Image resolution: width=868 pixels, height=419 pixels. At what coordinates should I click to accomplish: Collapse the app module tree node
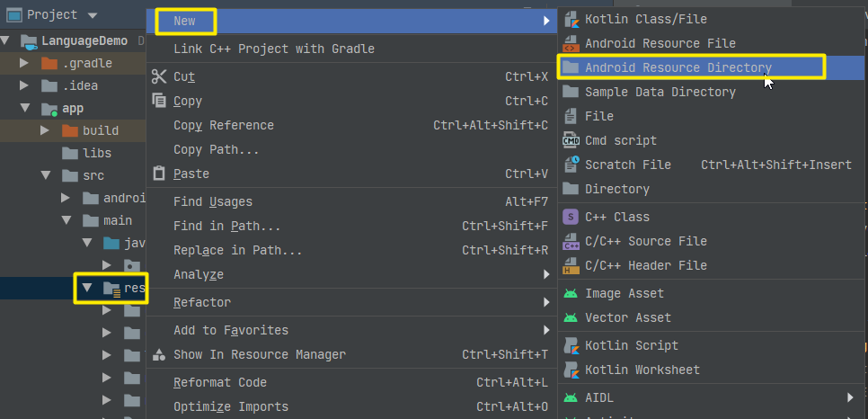pyautogui.click(x=25, y=109)
